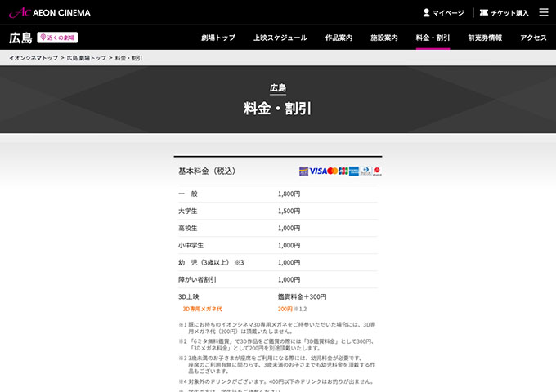Open 上映スケジュール tab
The width and height of the screenshot is (556, 392).
(280, 38)
